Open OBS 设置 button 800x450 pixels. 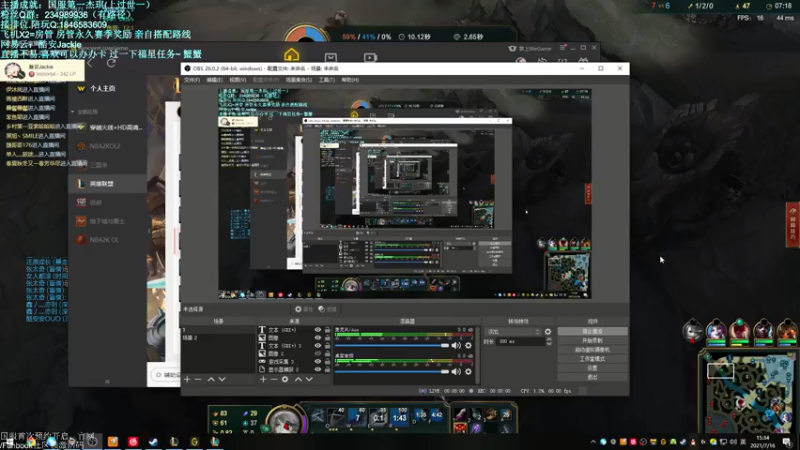(592, 368)
